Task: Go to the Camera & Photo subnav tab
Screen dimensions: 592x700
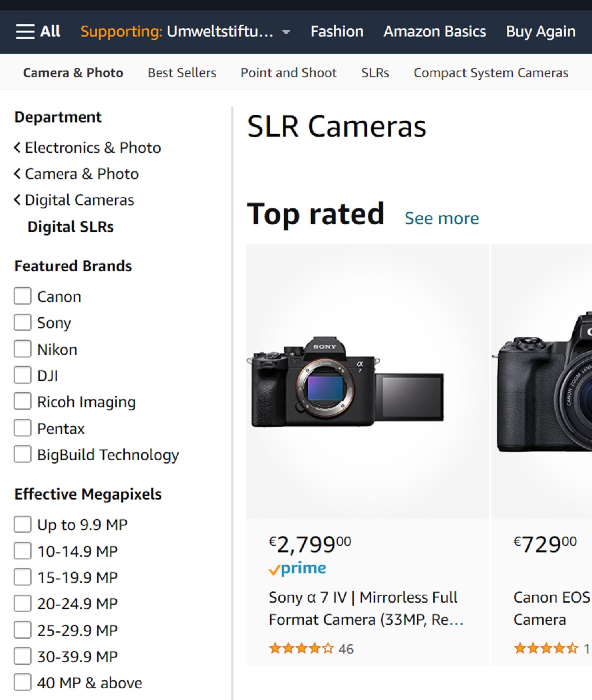Action: click(x=73, y=73)
